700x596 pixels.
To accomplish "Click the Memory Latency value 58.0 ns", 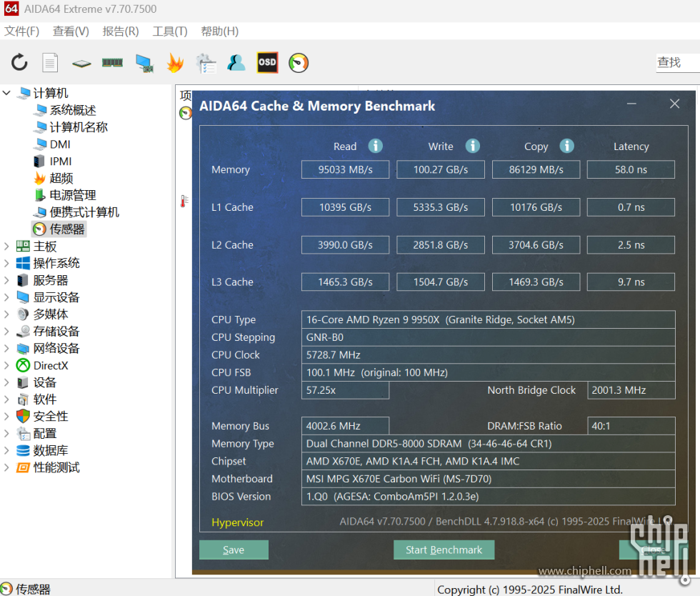I will (631, 169).
